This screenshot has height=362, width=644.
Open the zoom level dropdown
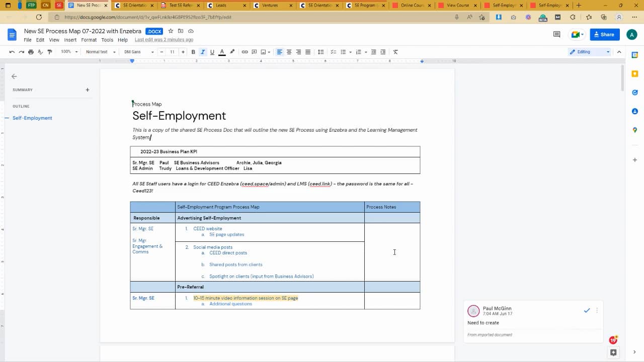point(69,52)
